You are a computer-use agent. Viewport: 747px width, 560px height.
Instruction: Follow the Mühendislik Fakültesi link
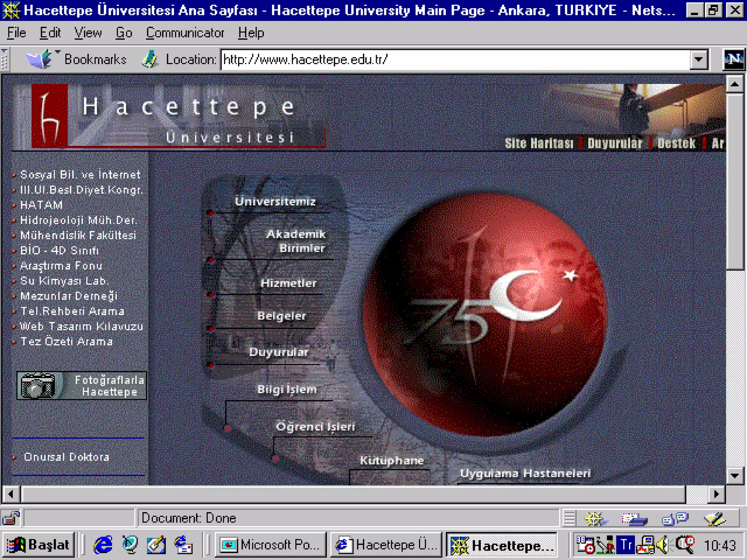click(78, 236)
